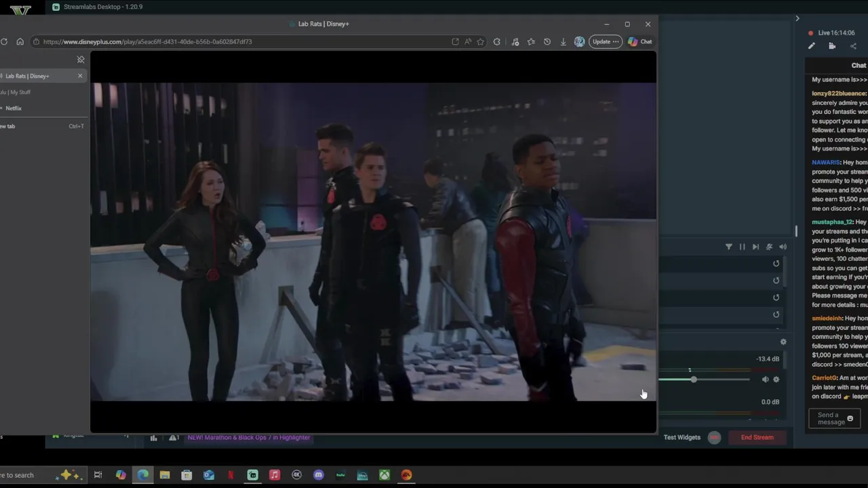Click username CarriotG in chat
Image resolution: width=868 pixels, height=488 pixels.
825,378
